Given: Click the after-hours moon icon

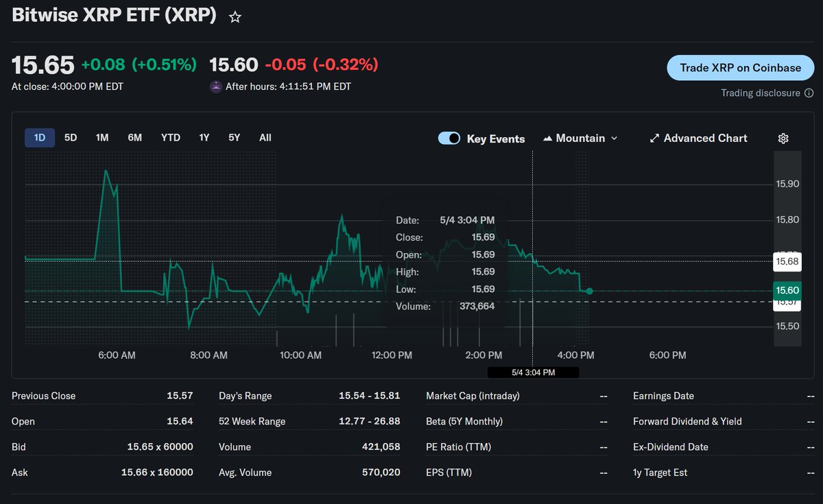Looking at the screenshot, I should 216,87.
